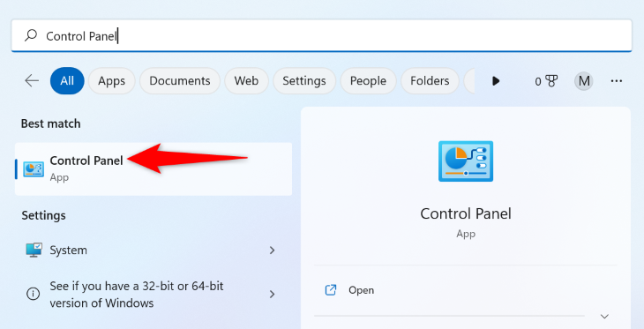This screenshot has width=644, height=329.
Task: Switch to the Documents filter
Action: pos(180,81)
